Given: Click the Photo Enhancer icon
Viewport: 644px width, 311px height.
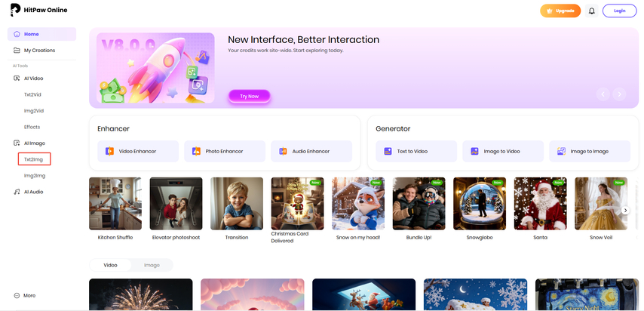Looking at the screenshot, I should 196,151.
